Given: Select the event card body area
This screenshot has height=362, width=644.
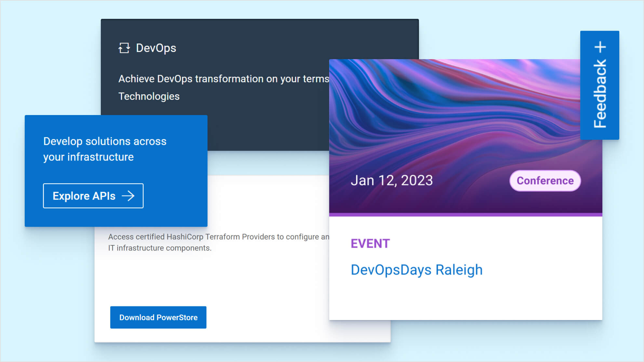Looking at the screenshot, I should click(465, 299).
